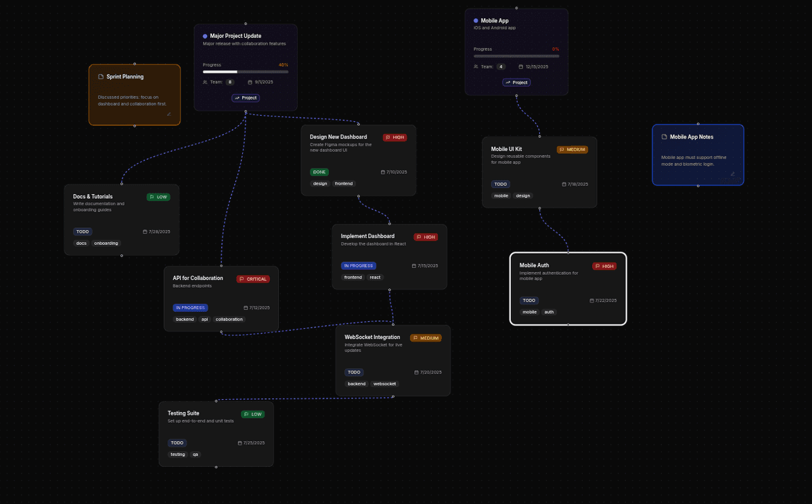Click the calendar icon on the Design New Dashboard card
812x504 pixels.
(x=384, y=172)
